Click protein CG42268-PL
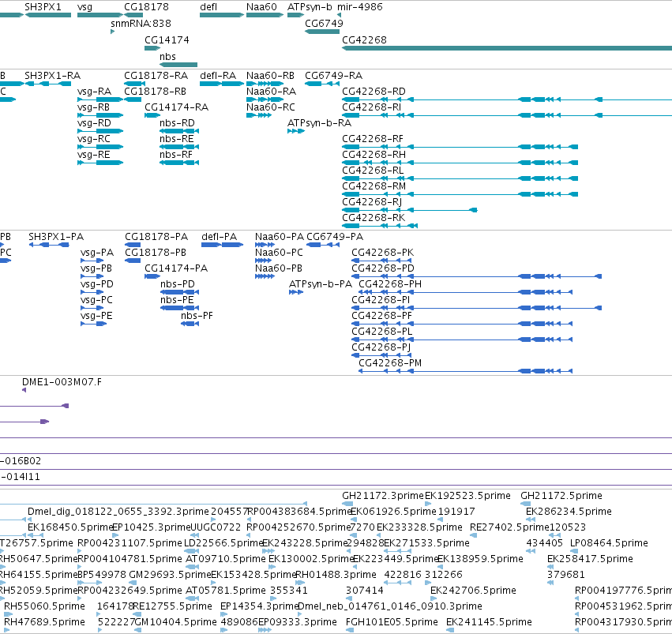The image size is (672, 634). [x=382, y=332]
